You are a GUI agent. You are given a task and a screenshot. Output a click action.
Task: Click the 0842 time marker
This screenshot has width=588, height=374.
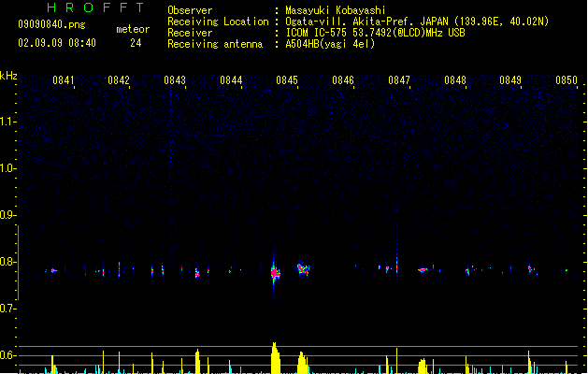point(119,80)
